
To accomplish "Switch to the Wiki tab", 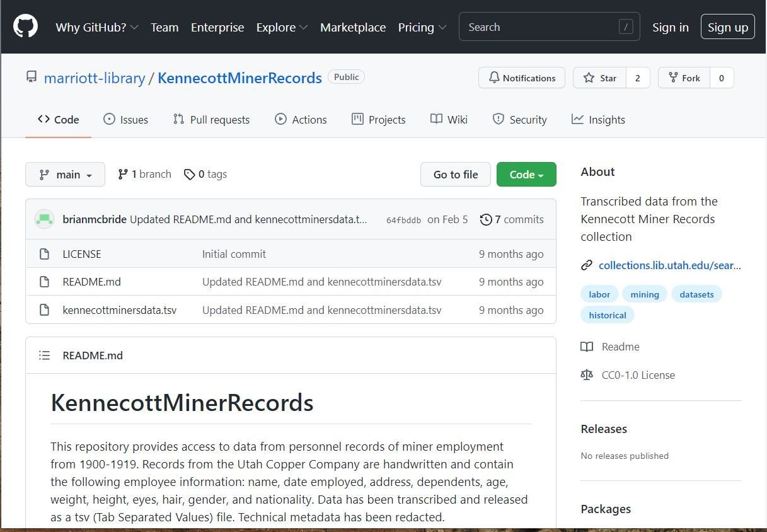I will coord(449,120).
